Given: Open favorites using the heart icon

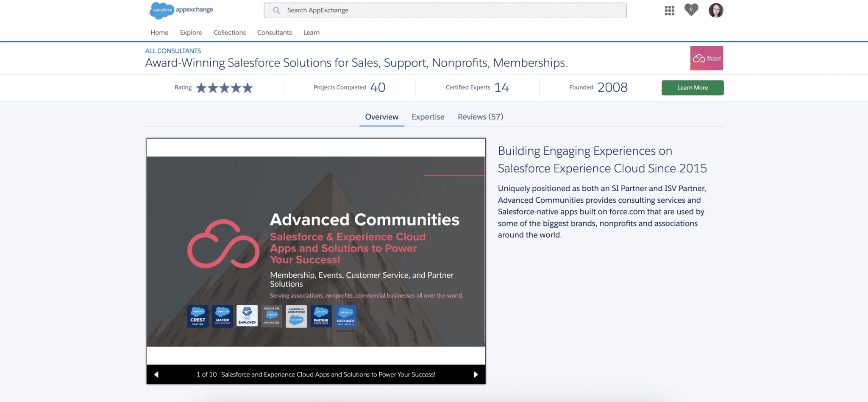Looking at the screenshot, I should click(x=691, y=10).
